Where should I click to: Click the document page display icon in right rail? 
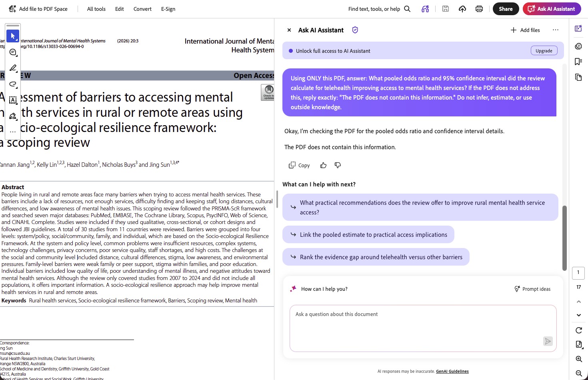pyautogui.click(x=578, y=344)
